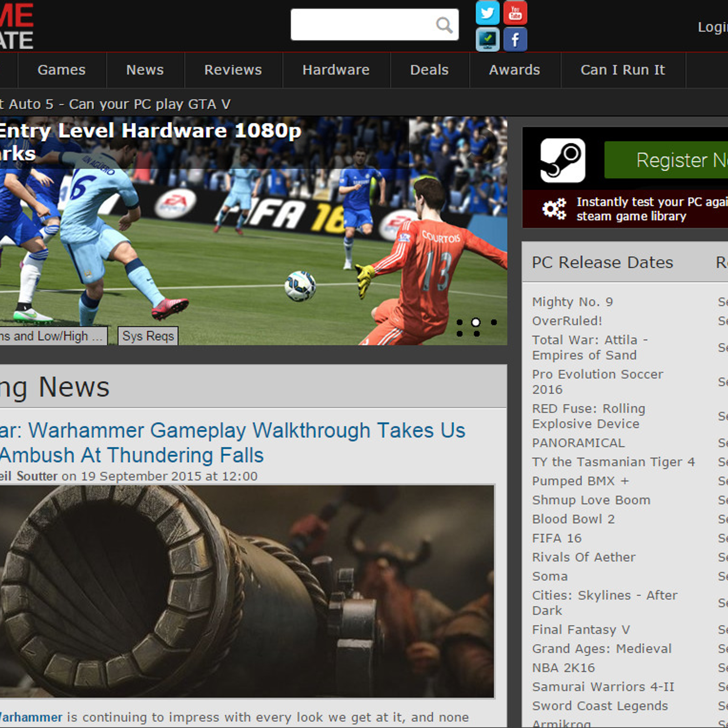The width and height of the screenshot is (728, 728).
Task: Open the Twitter social icon
Action: click(487, 13)
